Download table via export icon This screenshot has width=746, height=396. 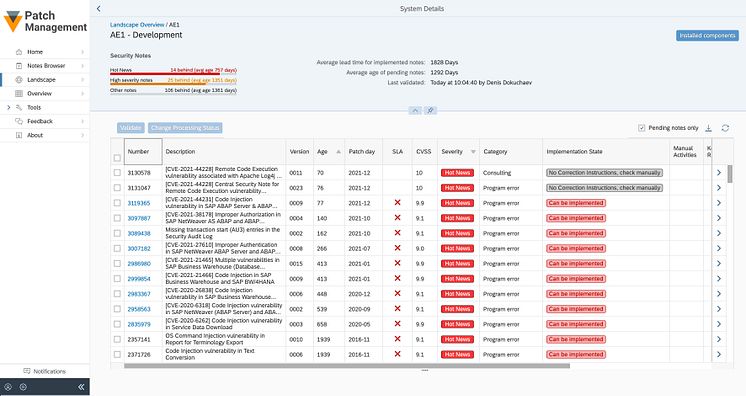pos(708,128)
